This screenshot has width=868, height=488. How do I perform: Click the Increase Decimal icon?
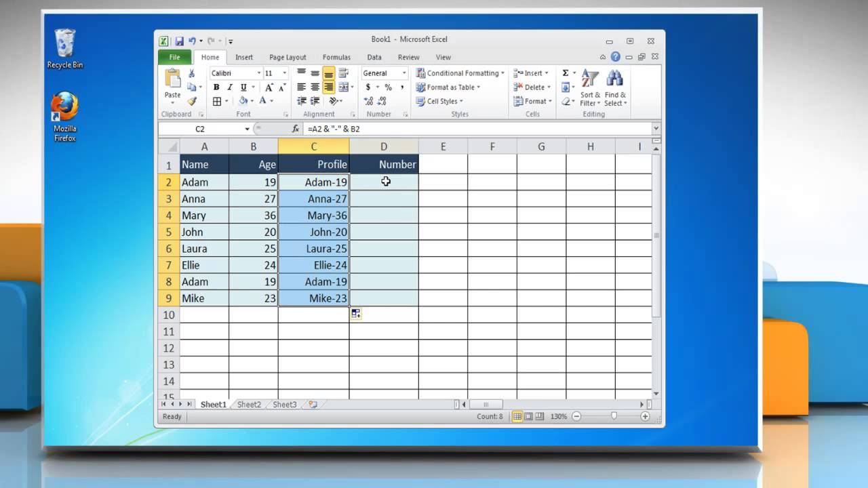click(x=368, y=101)
